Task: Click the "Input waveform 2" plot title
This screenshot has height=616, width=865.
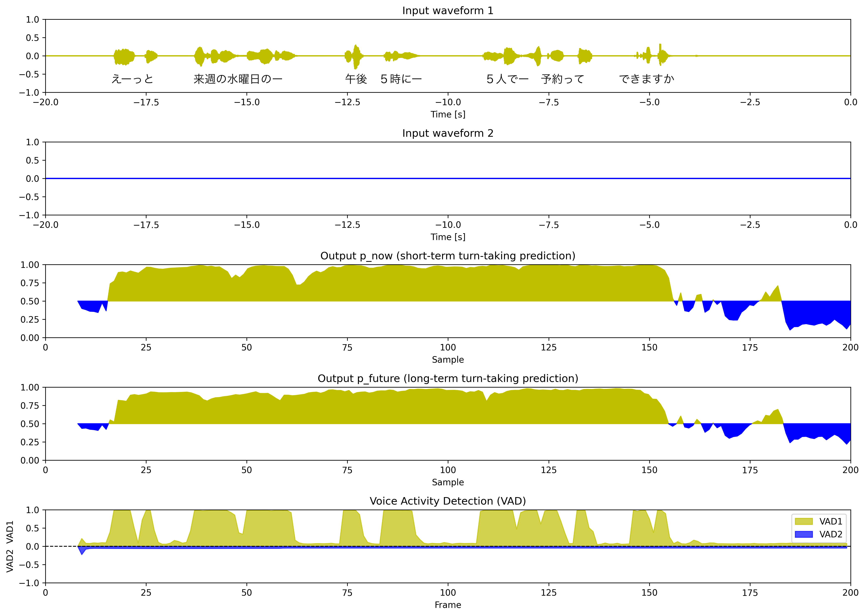Action: [448, 133]
